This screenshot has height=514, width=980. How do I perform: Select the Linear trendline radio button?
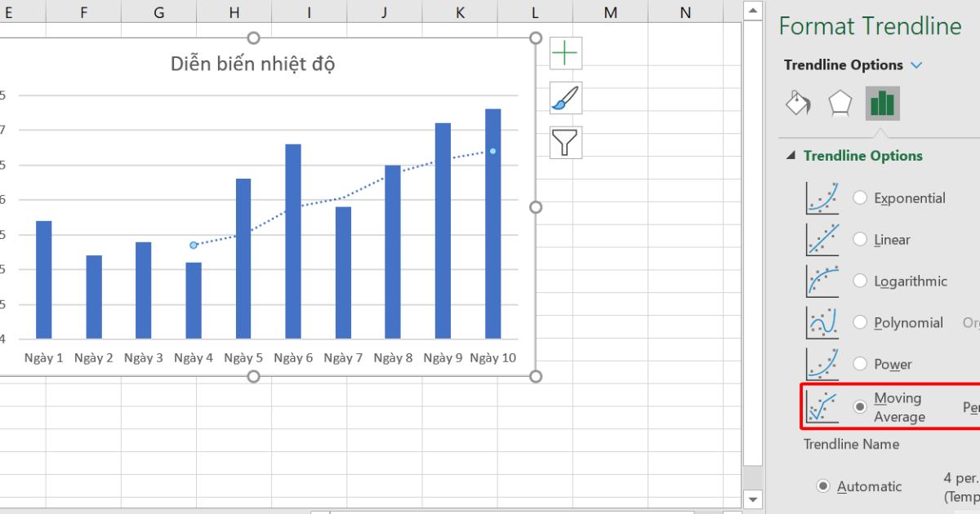(x=861, y=239)
